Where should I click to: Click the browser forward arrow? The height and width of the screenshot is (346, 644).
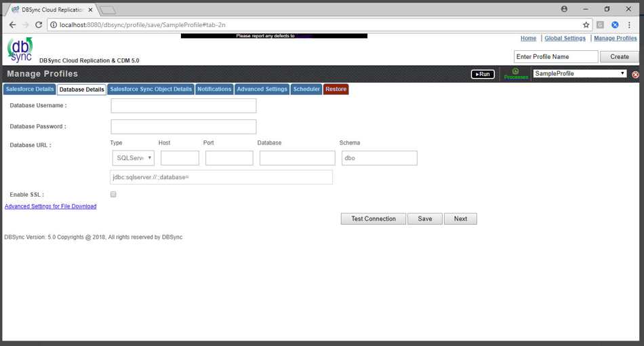[26, 24]
